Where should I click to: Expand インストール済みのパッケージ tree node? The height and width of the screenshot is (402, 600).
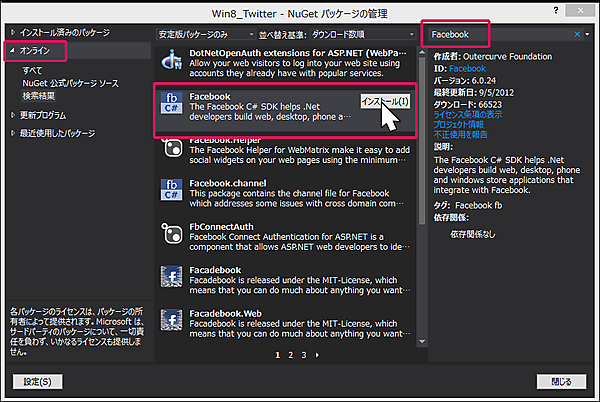pos(13,33)
